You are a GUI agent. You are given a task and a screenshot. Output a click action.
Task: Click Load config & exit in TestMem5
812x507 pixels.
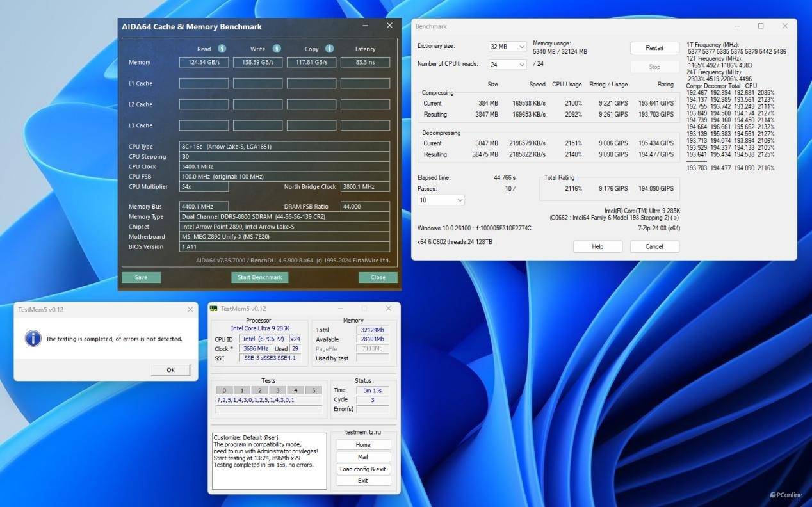(x=362, y=469)
